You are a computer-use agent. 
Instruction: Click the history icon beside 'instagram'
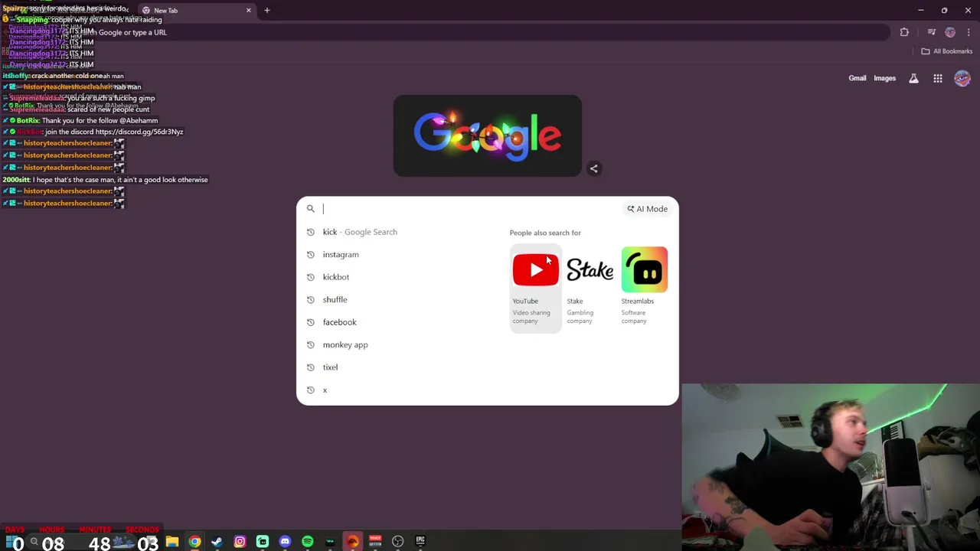pos(310,254)
